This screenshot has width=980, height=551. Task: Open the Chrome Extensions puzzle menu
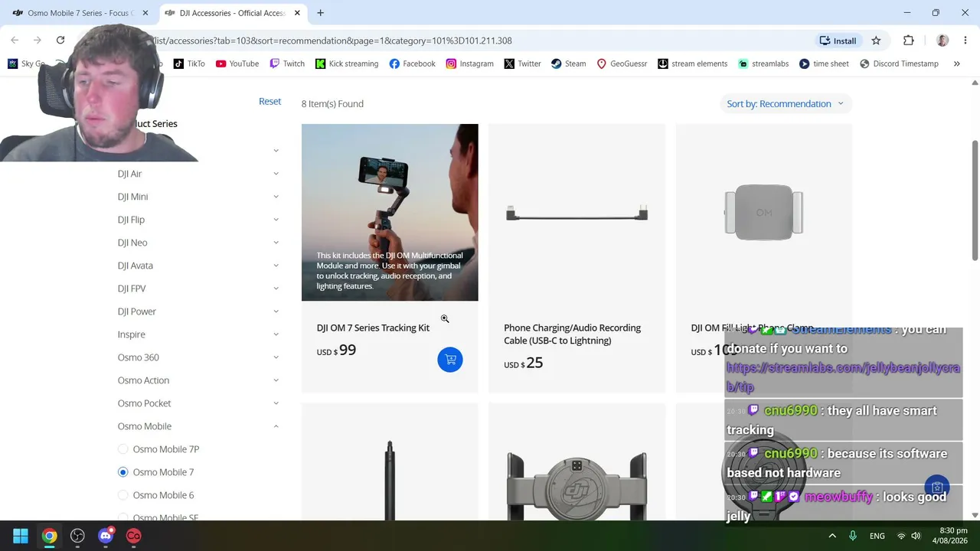tap(909, 41)
